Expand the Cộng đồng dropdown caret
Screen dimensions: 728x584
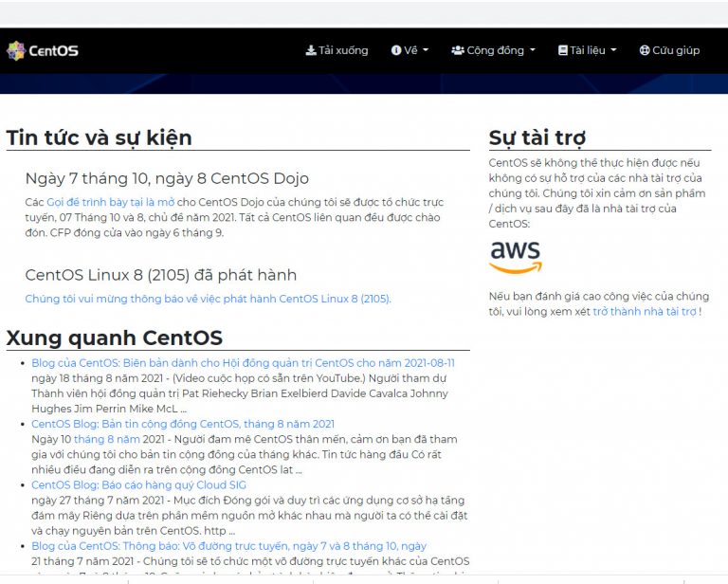click(x=533, y=50)
